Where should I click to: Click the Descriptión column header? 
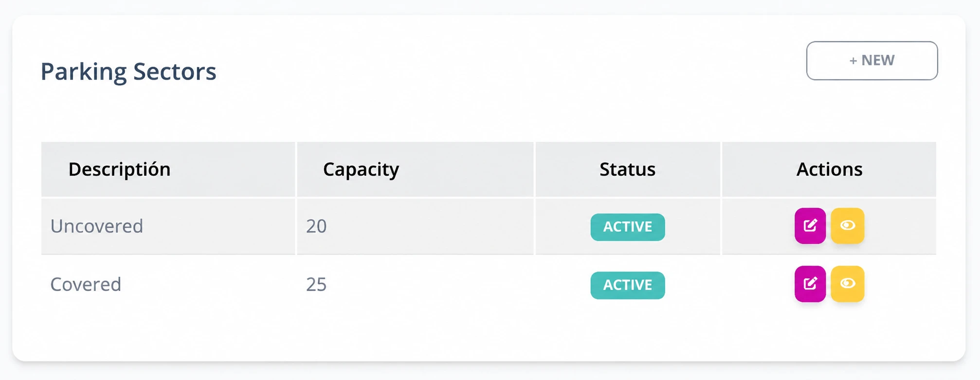(x=120, y=169)
